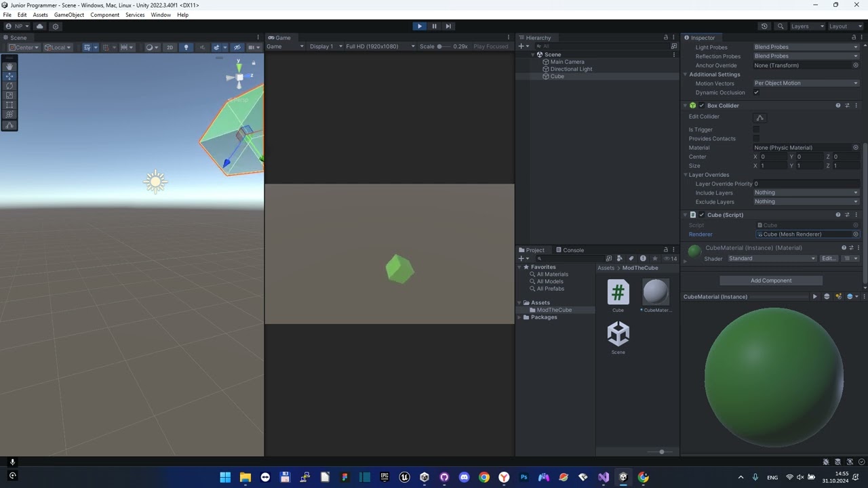Toggle Box Collider enabled checkbox
This screenshot has width=868, height=488.
(702, 106)
